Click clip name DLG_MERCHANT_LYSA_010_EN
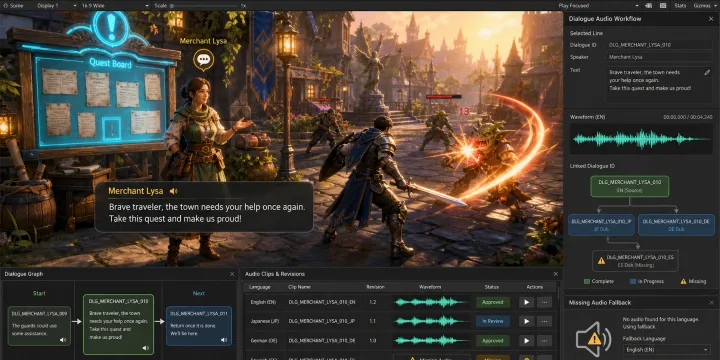The image size is (720, 360). pos(322,302)
